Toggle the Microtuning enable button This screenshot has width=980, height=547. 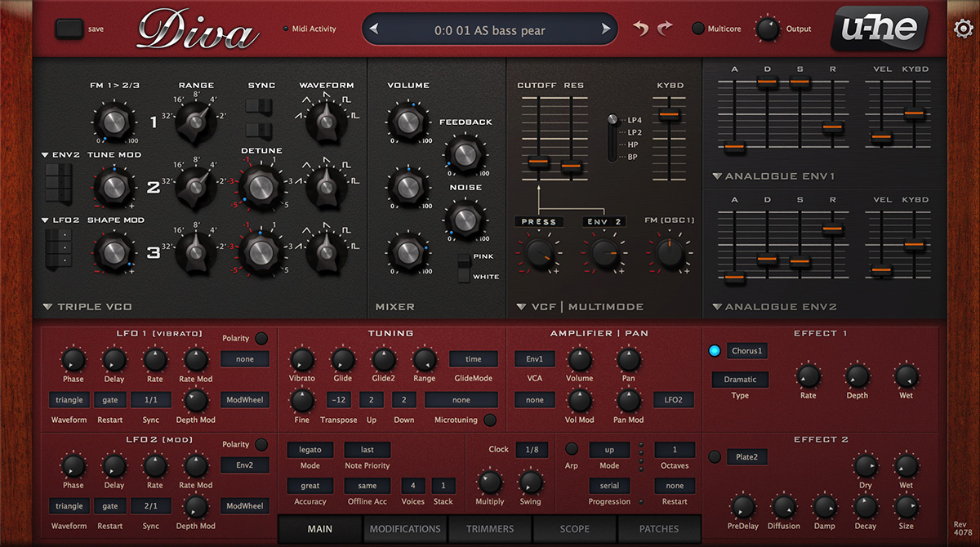pos(490,420)
